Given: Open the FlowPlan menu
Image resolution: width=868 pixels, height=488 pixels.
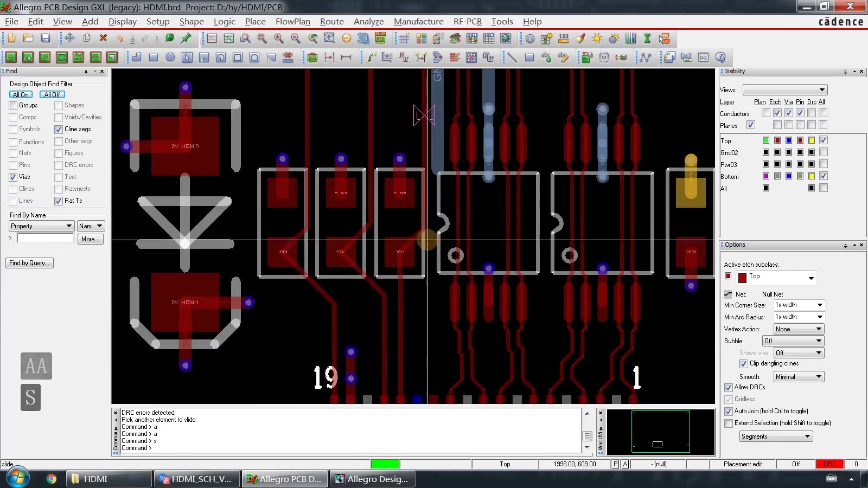Looking at the screenshot, I should point(293,22).
